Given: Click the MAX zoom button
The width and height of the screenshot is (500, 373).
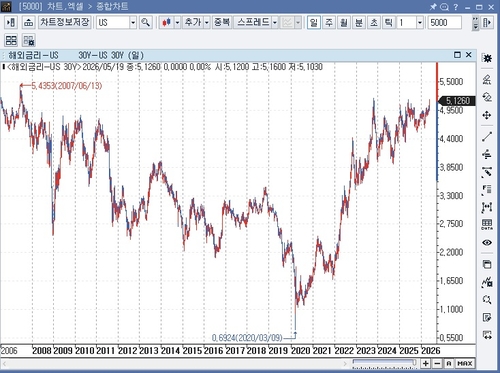Looking at the screenshot, I should click(465, 363).
